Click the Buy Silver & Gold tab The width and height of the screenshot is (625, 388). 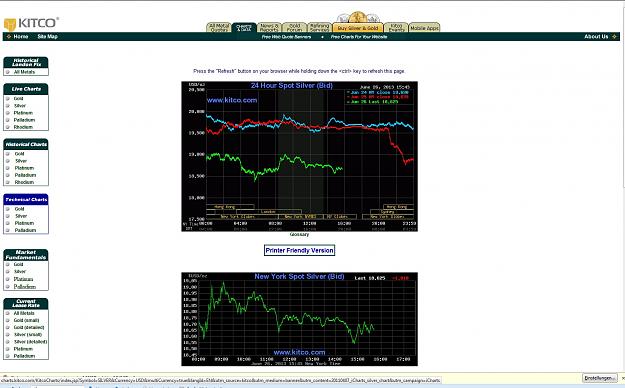pyautogui.click(x=358, y=28)
